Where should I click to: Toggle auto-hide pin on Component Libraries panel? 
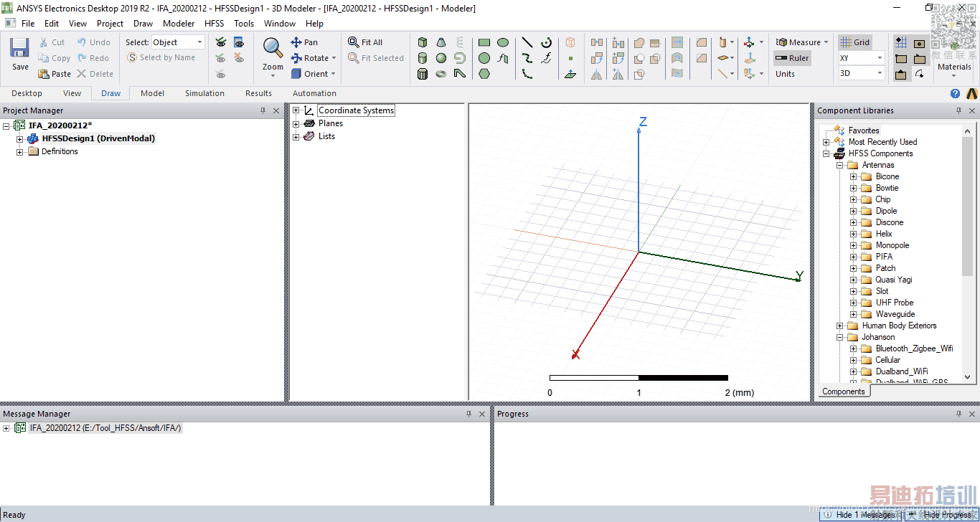(959, 110)
